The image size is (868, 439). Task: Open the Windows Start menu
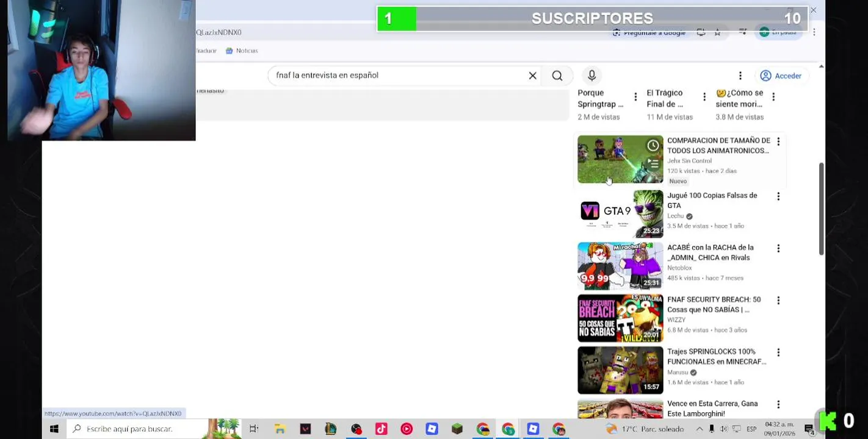point(54,429)
